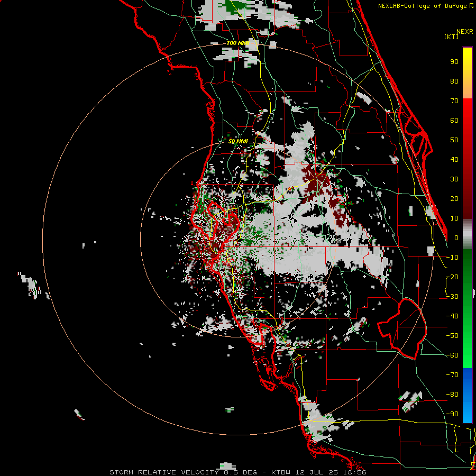Click the -40 value on the velocity scale

tap(452, 316)
